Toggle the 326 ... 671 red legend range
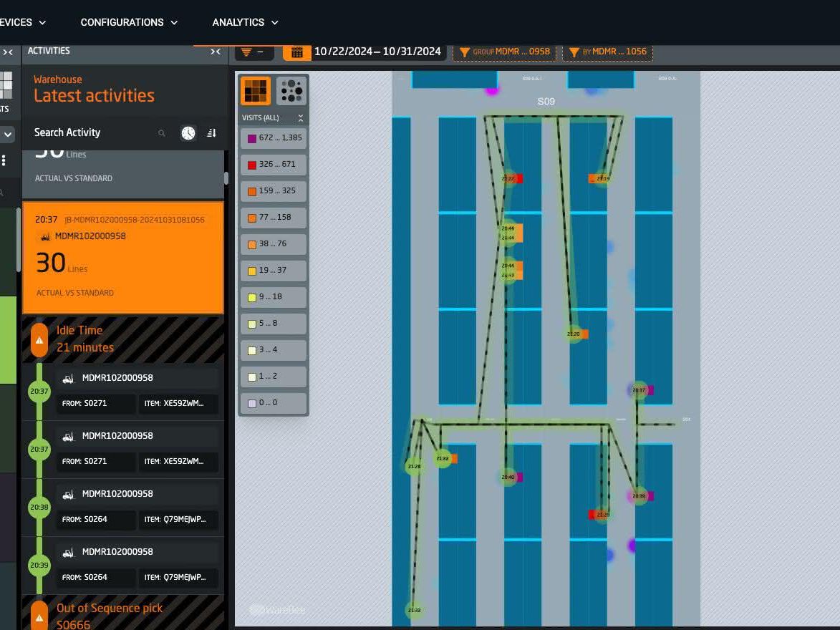The image size is (840, 630). (274, 165)
